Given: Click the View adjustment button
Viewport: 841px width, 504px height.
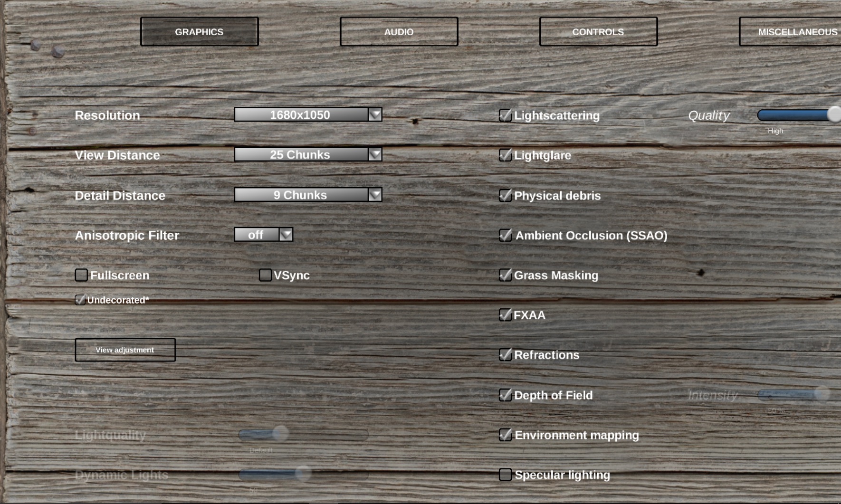Looking at the screenshot, I should tap(125, 350).
